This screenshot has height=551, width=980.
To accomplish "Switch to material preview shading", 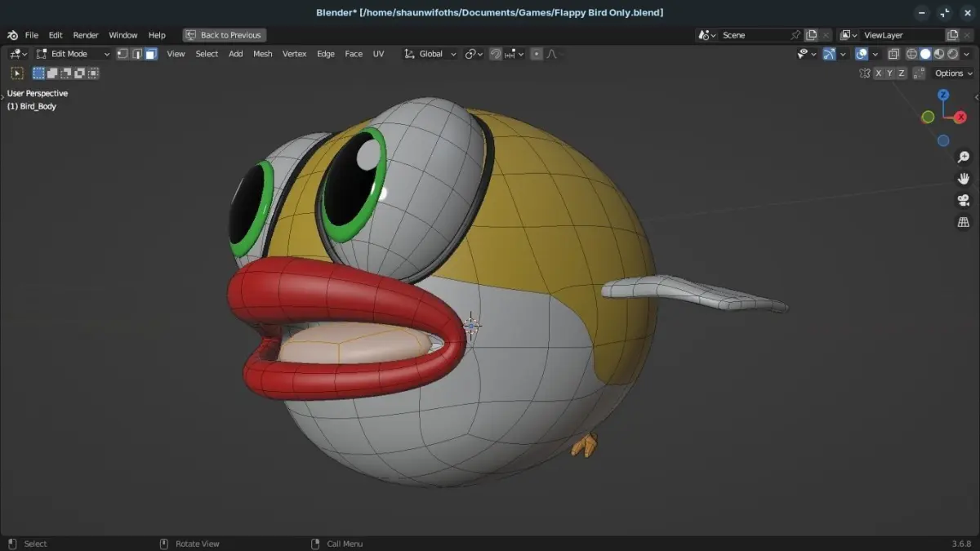I will click(x=939, y=54).
